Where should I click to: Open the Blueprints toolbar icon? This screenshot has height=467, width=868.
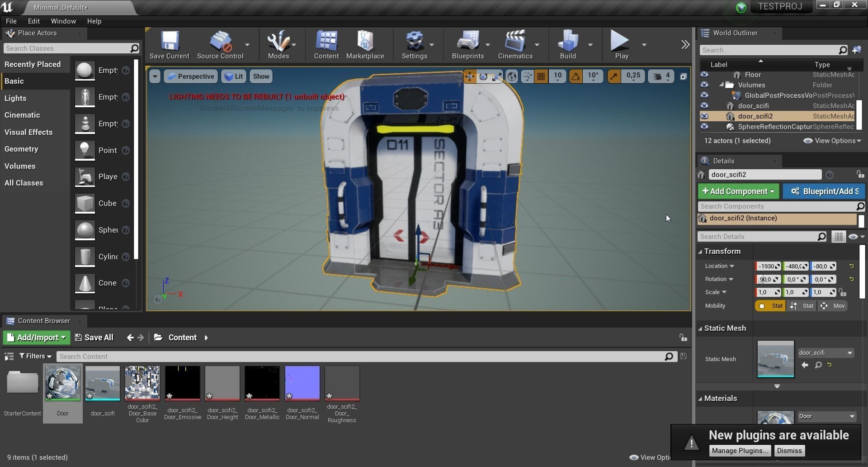click(x=468, y=45)
